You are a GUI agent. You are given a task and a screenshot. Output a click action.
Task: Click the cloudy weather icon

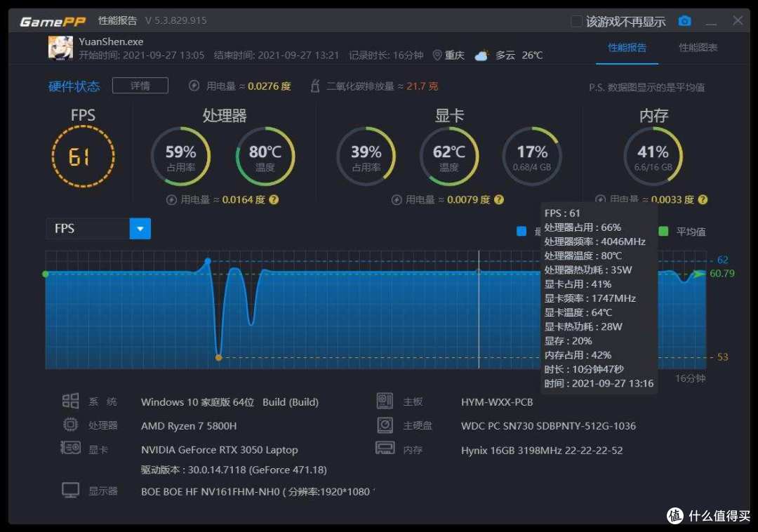[481, 55]
